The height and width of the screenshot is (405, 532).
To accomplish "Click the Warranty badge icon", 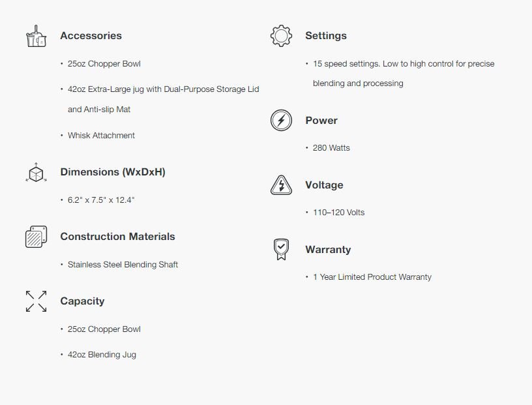I will click(x=281, y=250).
